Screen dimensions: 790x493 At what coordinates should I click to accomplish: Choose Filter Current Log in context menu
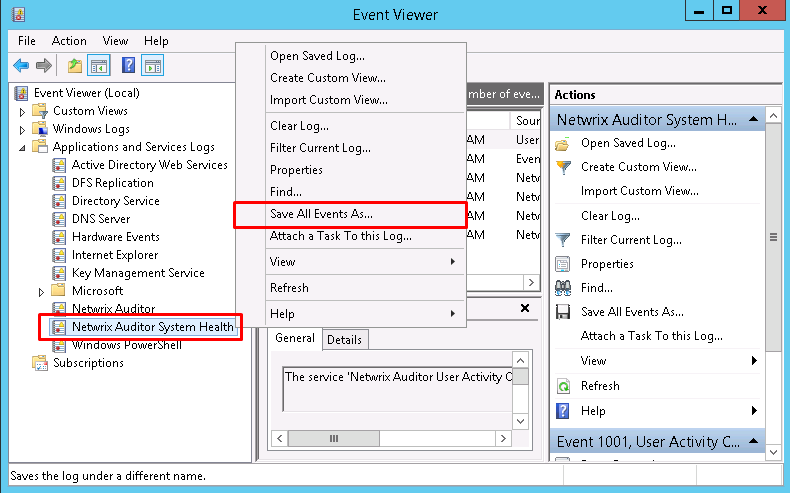click(351, 148)
